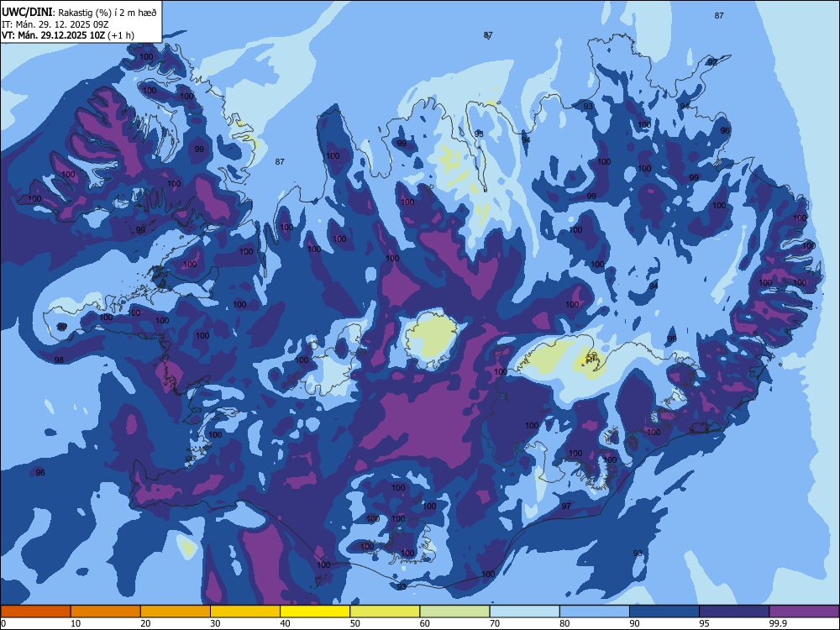This screenshot has height=630, width=840.
Task: Click the legend scale label '80'
Action: tap(564, 623)
